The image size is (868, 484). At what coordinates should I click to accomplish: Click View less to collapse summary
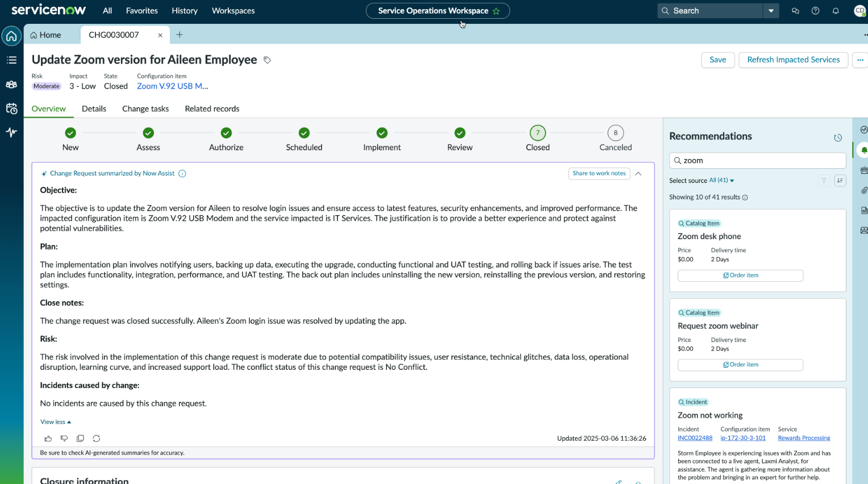[x=56, y=422]
